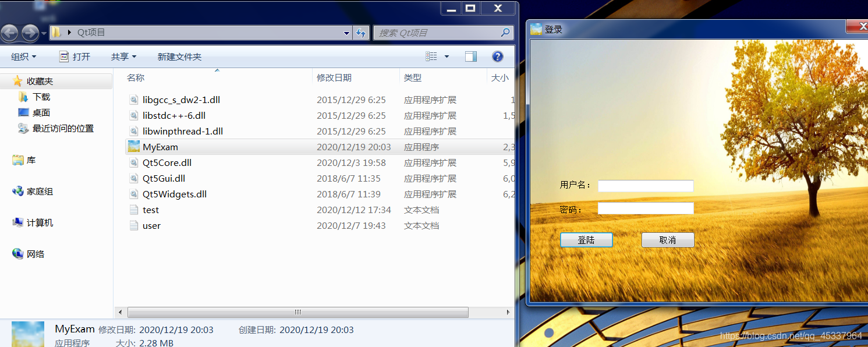Click date 2020/12/3 19:58 of Qt5Core.dll
868x347 pixels.
pyautogui.click(x=351, y=163)
